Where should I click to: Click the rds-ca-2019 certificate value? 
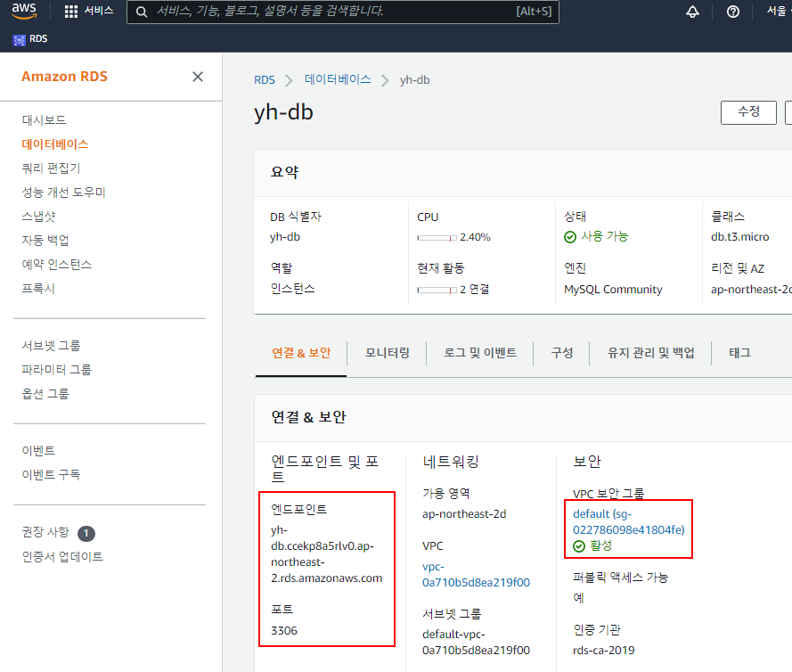click(x=604, y=651)
